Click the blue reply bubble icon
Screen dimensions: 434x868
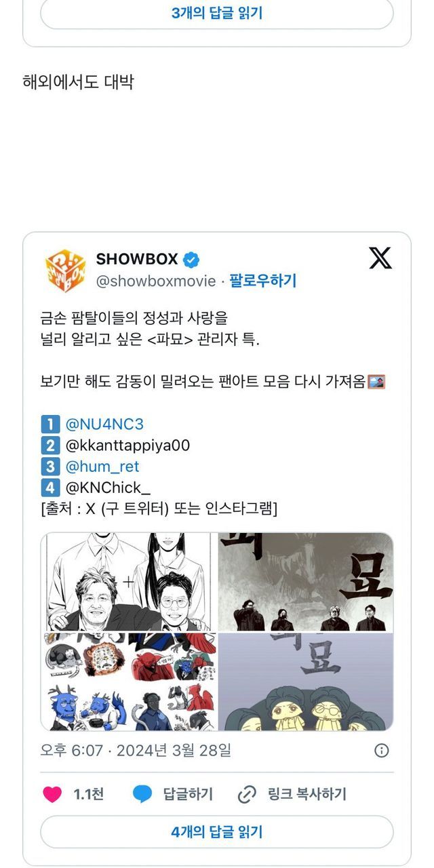(x=142, y=794)
